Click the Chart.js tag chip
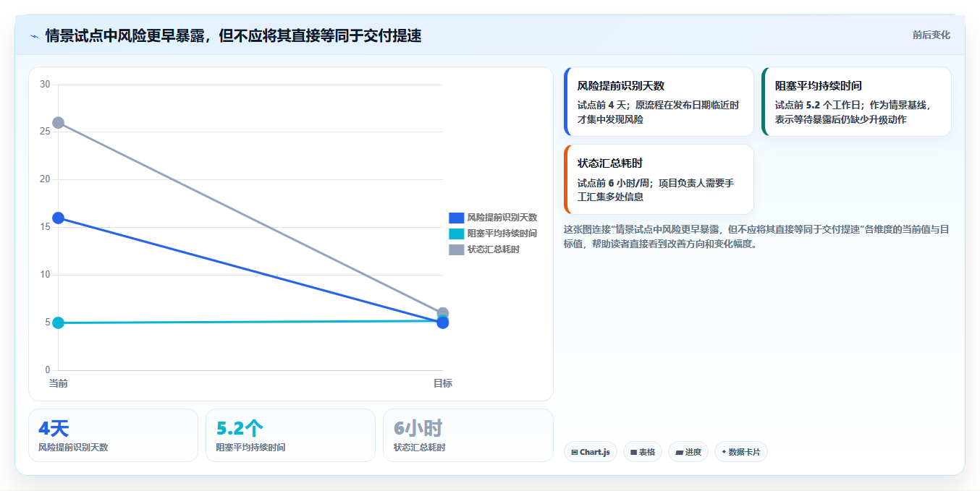 pyautogui.click(x=591, y=452)
